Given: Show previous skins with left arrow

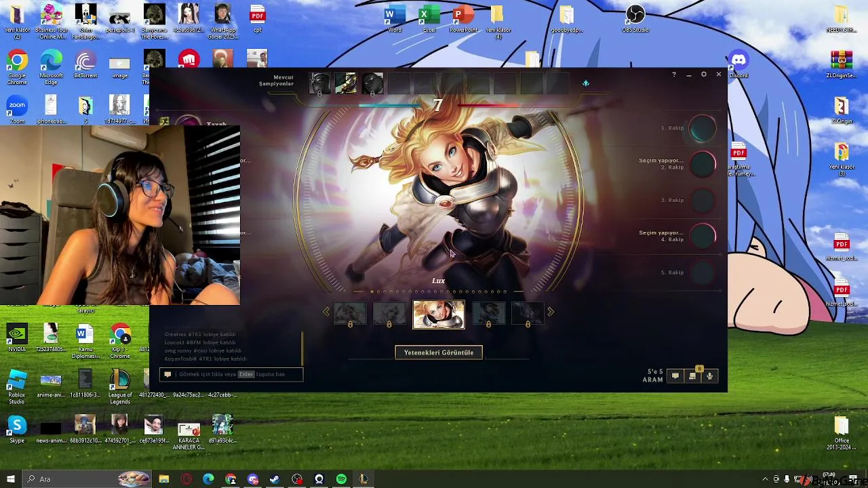Looking at the screenshot, I should (x=326, y=312).
